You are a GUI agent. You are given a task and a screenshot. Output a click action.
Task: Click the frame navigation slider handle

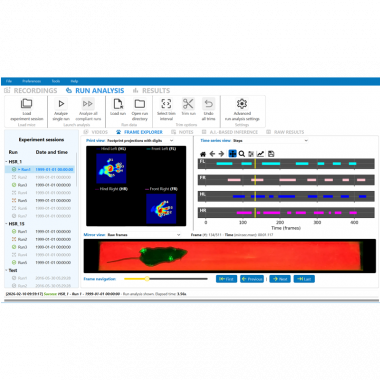[x=147, y=279]
